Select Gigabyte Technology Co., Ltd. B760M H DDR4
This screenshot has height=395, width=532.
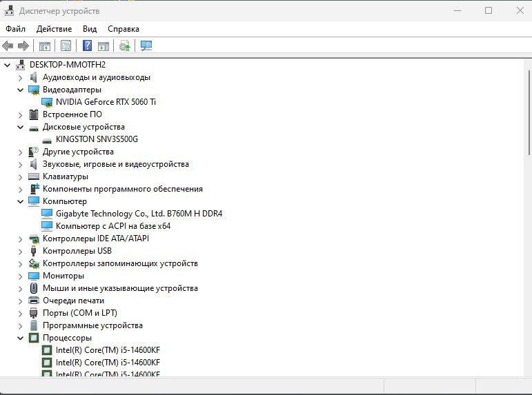139,214
